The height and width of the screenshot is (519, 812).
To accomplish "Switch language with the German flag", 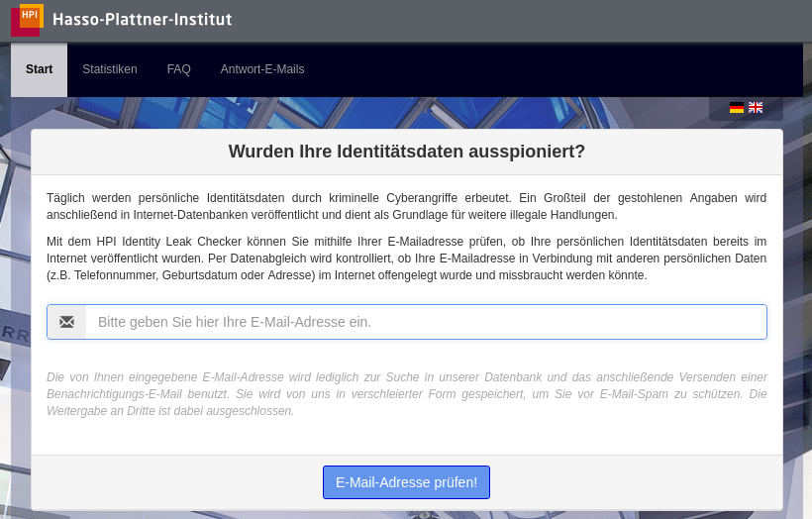I will tap(737, 108).
